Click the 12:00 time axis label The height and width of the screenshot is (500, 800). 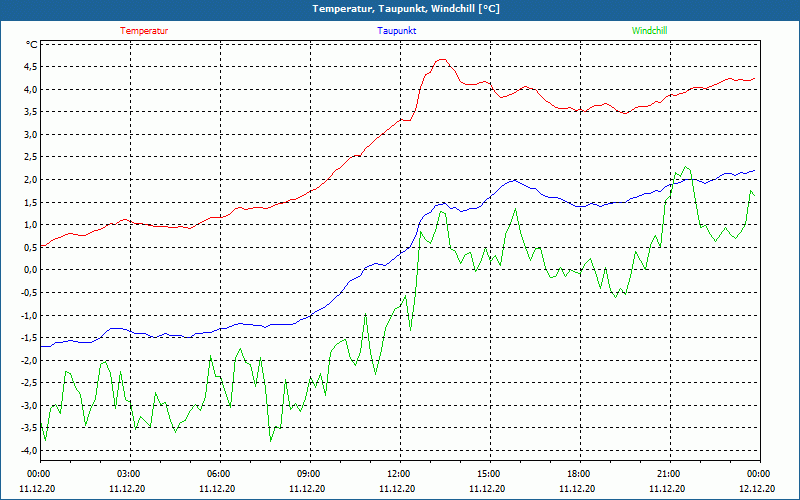click(397, 474)
